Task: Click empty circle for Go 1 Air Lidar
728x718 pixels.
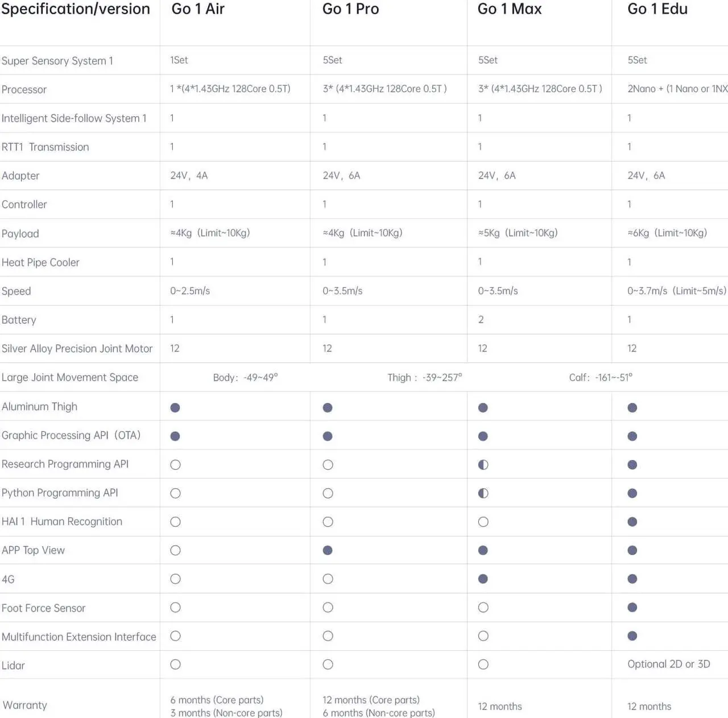Action: (175, 664)
